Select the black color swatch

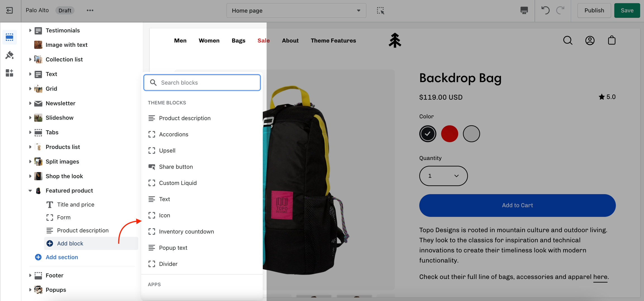click(427, 134)
